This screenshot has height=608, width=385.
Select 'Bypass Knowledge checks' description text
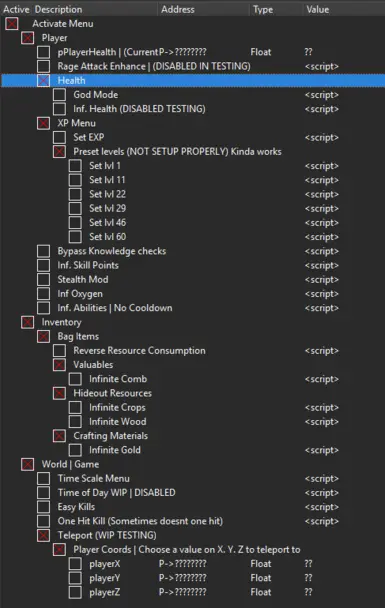click(x=112, y=251)
